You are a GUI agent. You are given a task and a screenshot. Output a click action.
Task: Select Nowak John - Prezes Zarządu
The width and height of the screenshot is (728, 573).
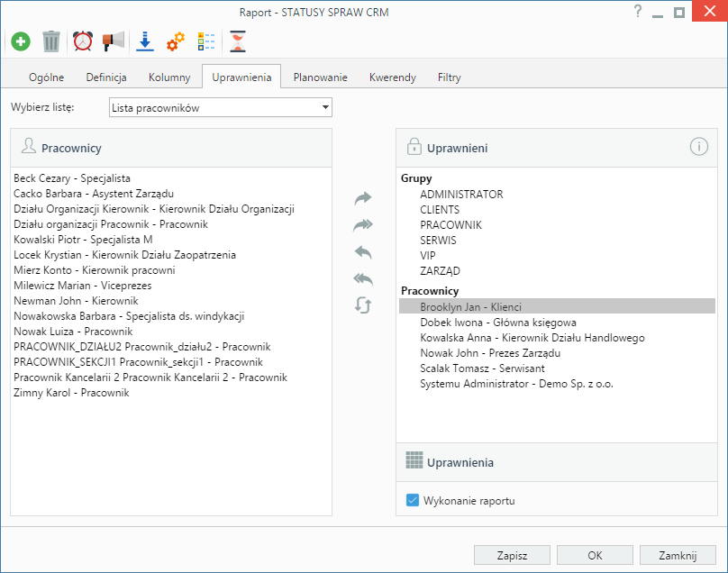coord(490,353)
